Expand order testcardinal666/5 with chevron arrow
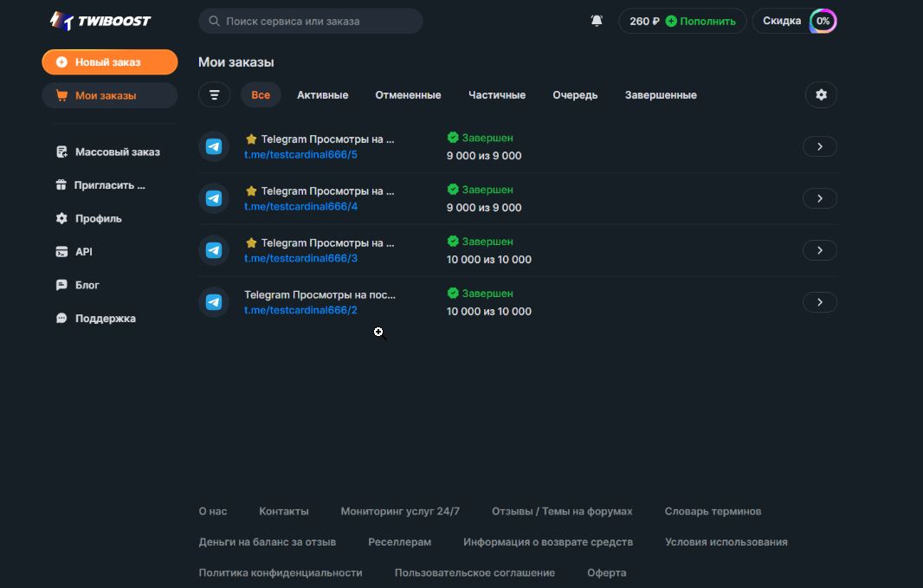923x588 pixels. pos(819,146)
